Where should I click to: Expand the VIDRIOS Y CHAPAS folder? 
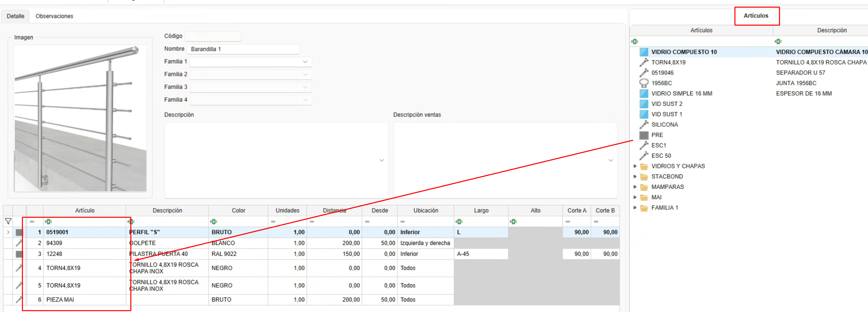[x=635, y=166]
